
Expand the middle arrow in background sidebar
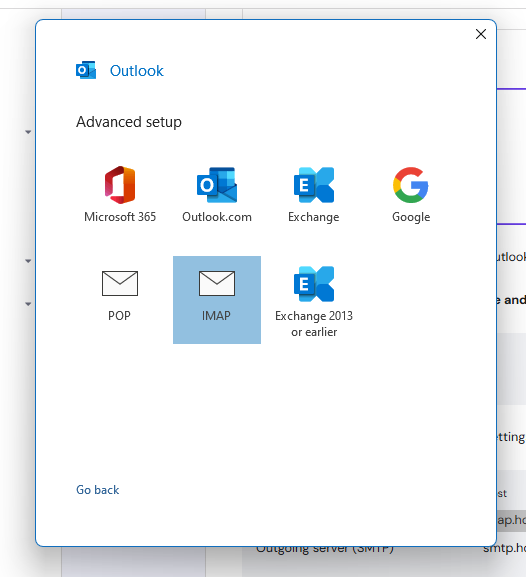[28, 261]
